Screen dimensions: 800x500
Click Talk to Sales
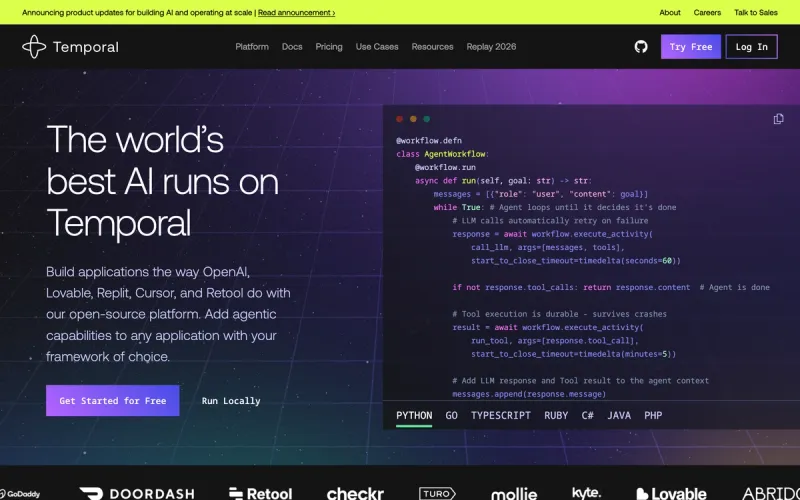tap(756, 12)
